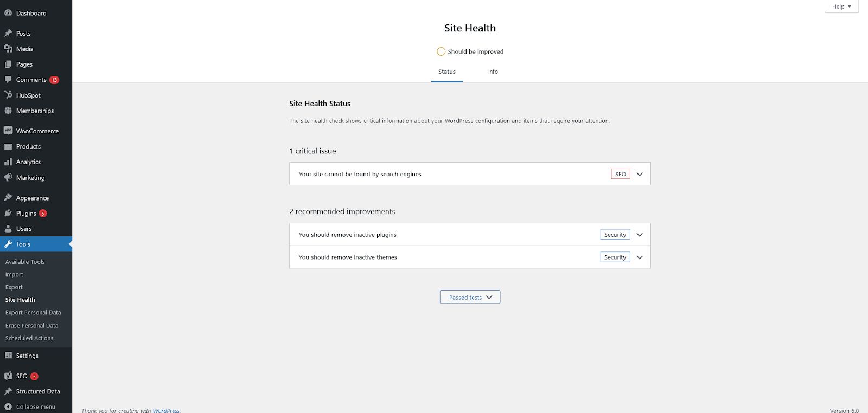
Task: Click the '2 recommended improvements' heading
Action: click(342, 211)
